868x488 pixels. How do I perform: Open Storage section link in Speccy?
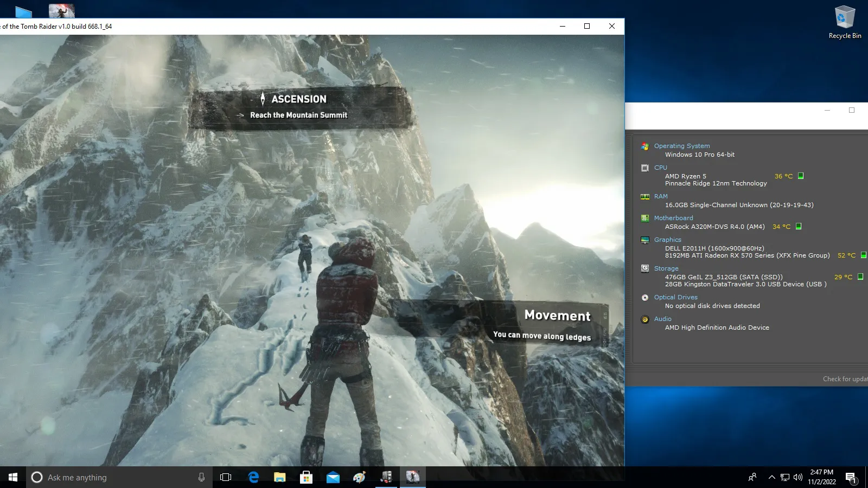point(666,268)
